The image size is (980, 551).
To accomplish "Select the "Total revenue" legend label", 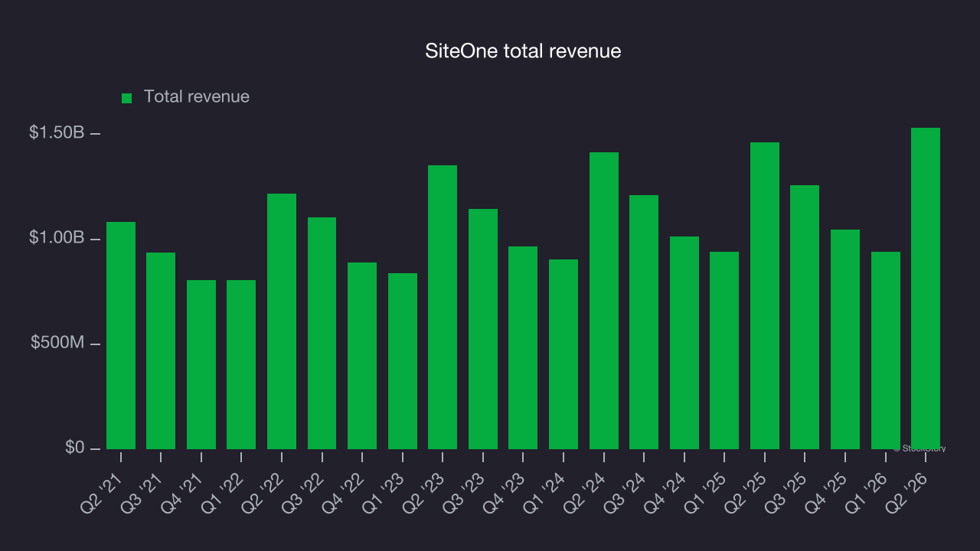I will pyautogui.click(x=197, y=97).
